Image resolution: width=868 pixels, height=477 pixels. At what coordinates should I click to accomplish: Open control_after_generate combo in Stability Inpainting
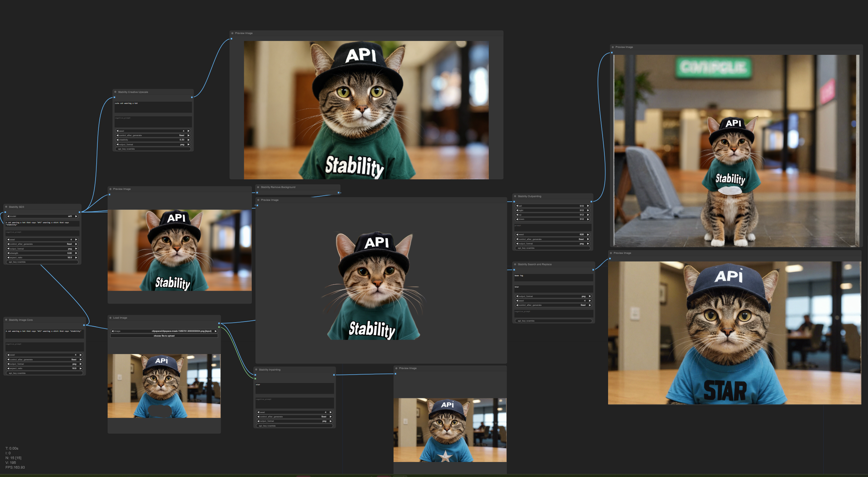294,417
